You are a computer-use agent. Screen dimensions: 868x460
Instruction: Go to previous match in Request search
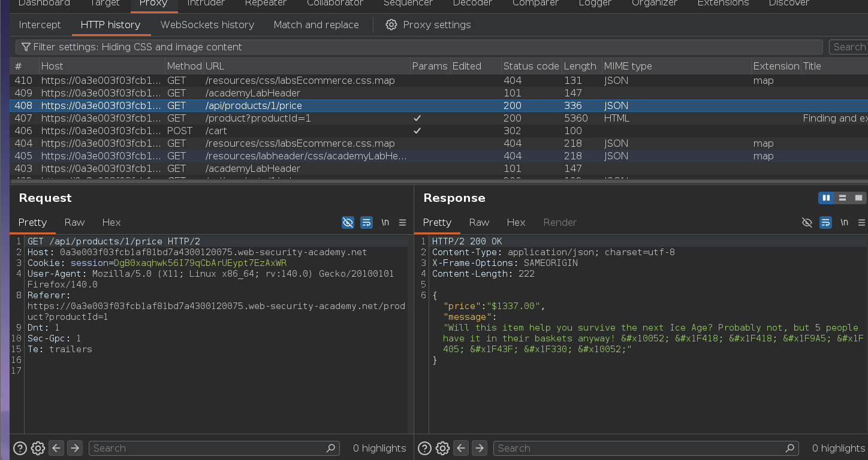(x=56, y=448)
